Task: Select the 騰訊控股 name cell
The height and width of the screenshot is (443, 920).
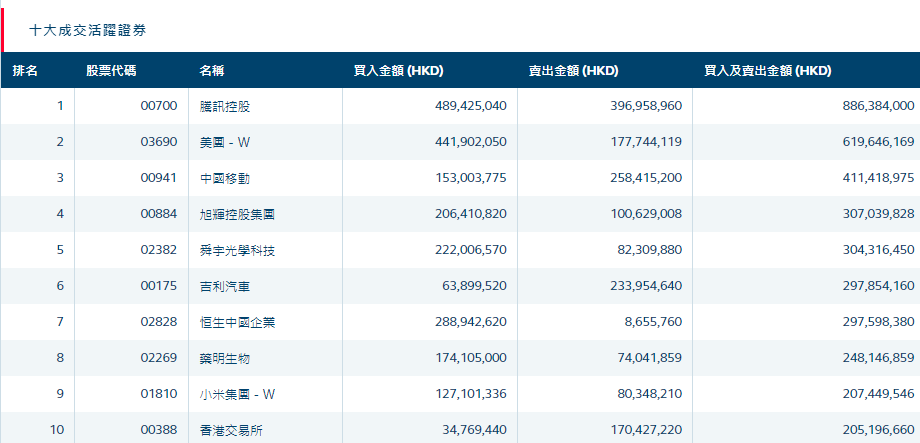Action: click(x=225, y=106)
